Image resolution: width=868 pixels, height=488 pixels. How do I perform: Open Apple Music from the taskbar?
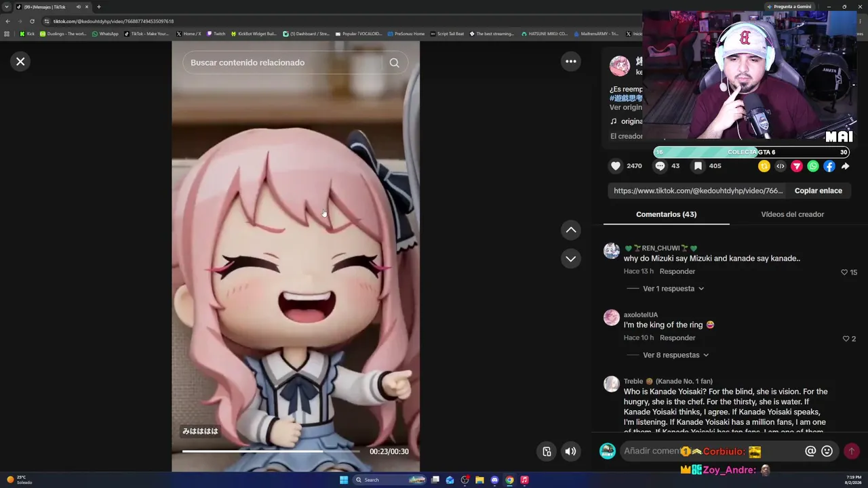524,480
